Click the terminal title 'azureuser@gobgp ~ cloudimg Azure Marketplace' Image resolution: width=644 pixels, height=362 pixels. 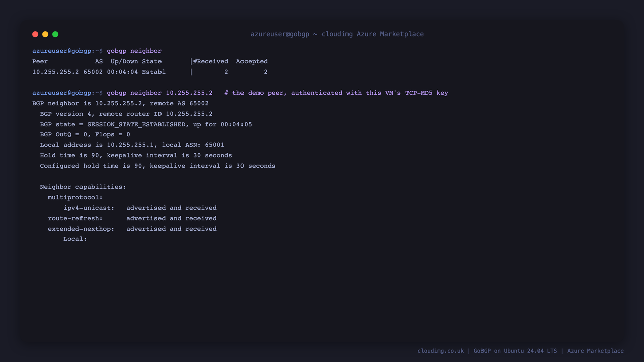click(x=337, y=34)
